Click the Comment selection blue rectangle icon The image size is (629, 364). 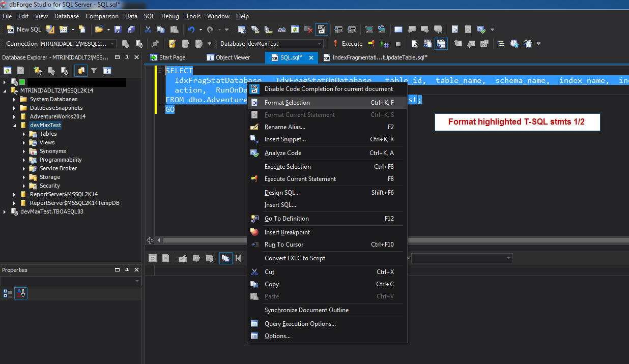pyautogui.click(x=398, y=29)
